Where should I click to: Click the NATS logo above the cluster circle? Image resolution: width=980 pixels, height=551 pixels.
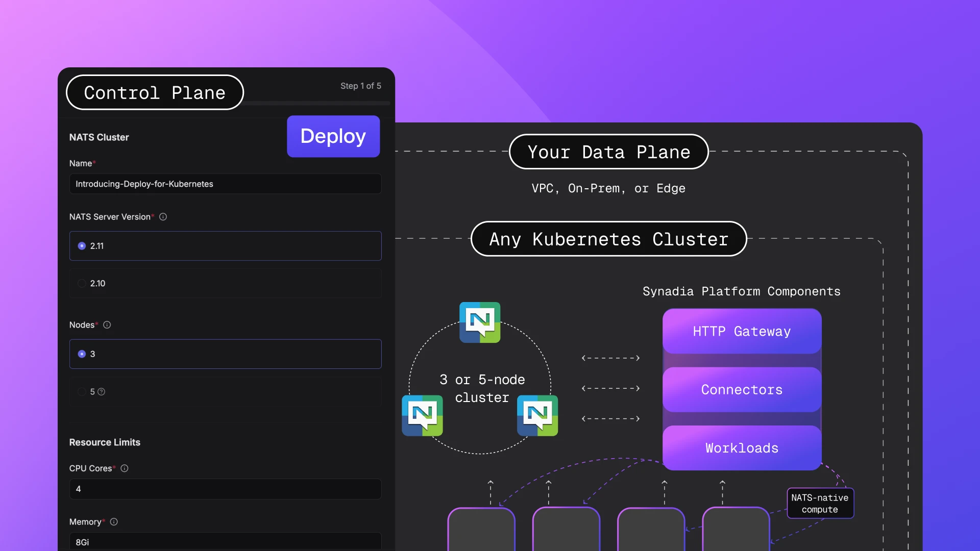(480, 322)
